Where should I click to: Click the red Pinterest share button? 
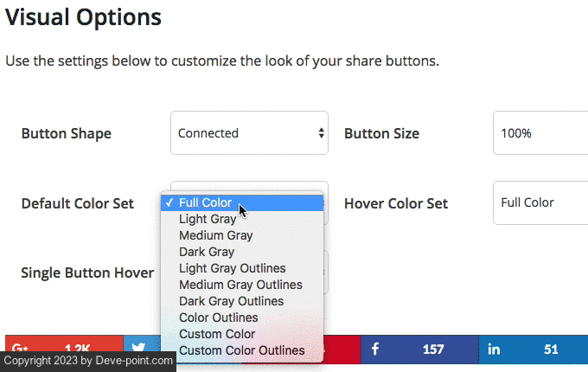pos(342,349)
